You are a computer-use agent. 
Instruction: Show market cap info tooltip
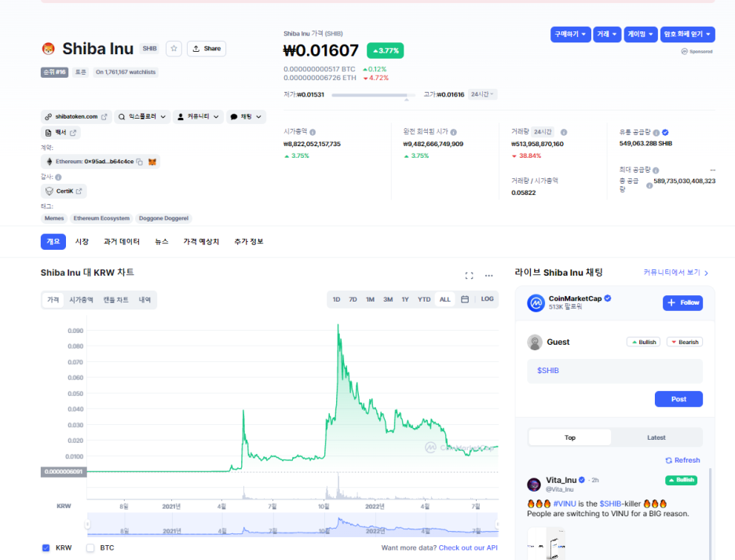pos(313,132)
